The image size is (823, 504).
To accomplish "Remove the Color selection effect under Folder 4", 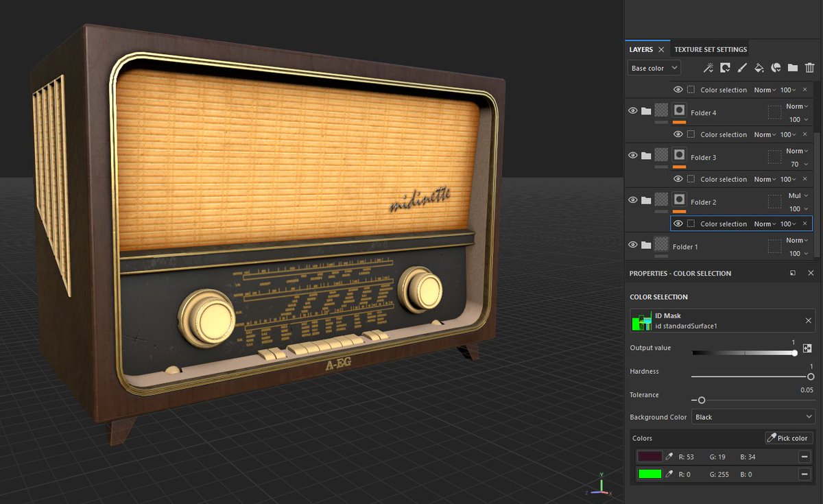I will 805,135.
